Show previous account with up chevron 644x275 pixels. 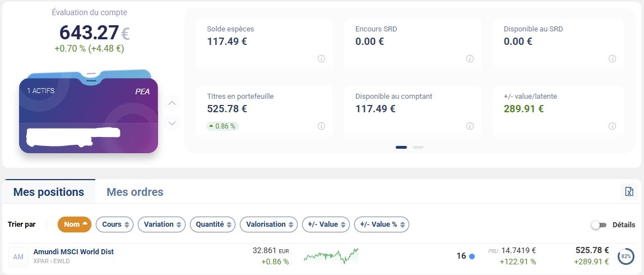172,103
